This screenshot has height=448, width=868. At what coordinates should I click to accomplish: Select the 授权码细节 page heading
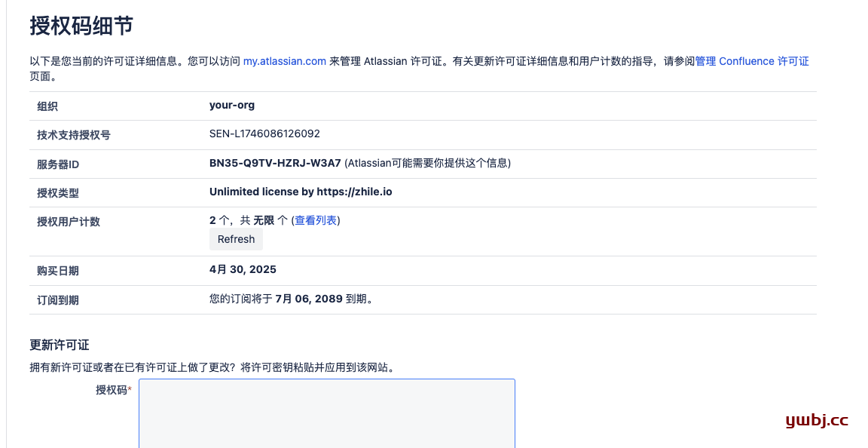81,26
